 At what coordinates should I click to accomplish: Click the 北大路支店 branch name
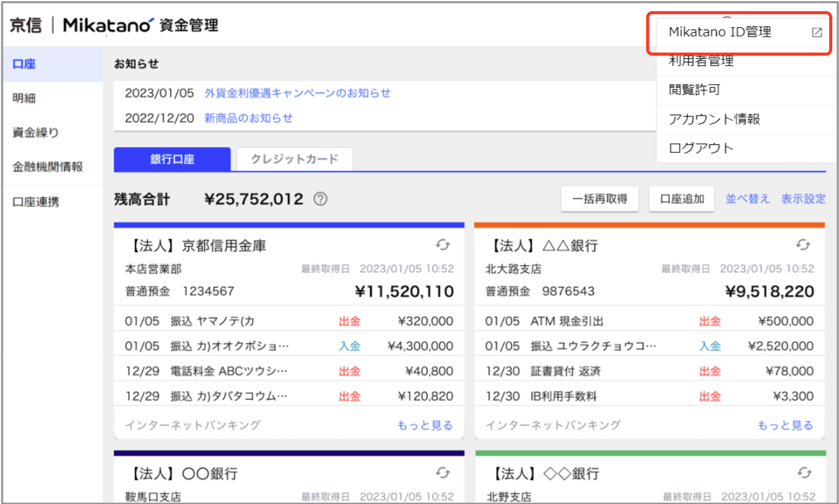[513, 269]
